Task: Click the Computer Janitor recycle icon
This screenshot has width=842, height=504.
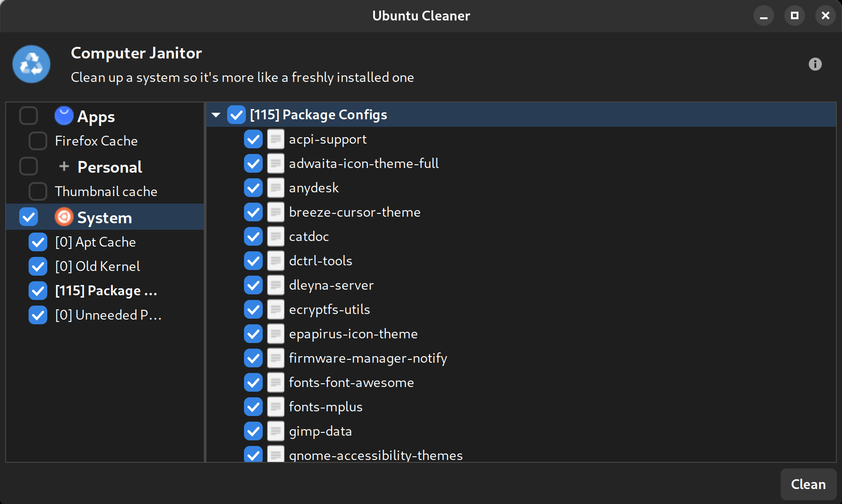Action: (31, 64)
